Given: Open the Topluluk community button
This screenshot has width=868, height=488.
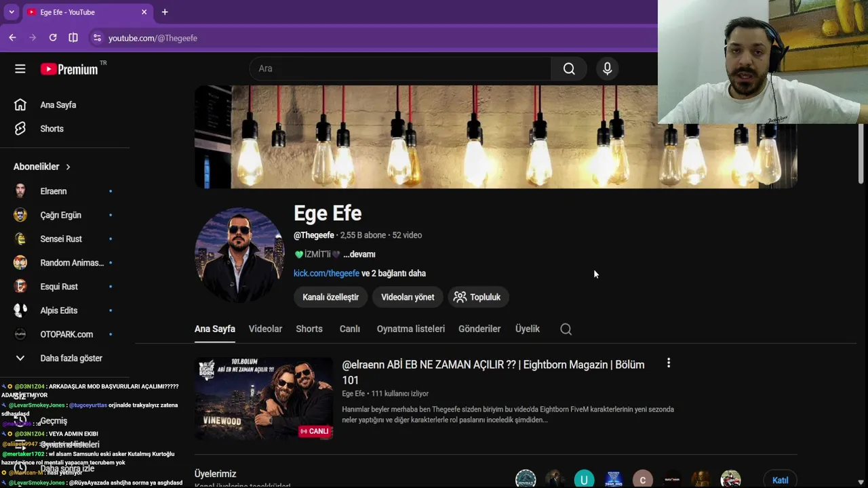Looking at the screenshot, I should coord(477,297).
